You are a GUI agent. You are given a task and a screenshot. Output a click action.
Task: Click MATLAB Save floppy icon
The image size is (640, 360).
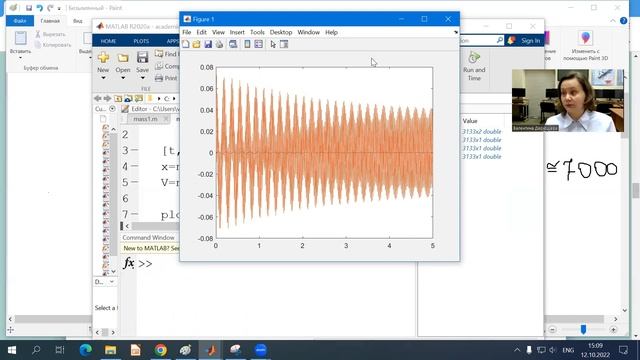click(142, 58)
